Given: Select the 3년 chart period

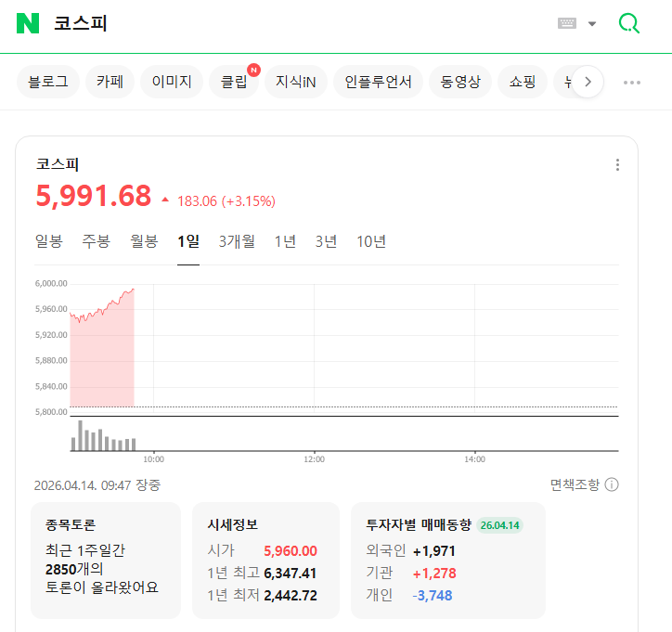Looking at the screenshot, I should point(326,241).
